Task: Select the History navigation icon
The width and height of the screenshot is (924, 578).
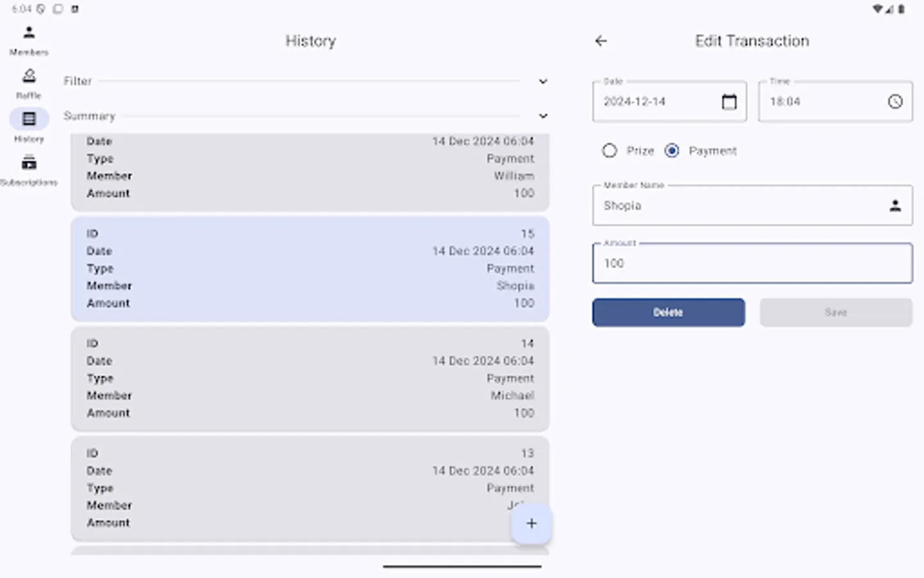Action: click(x=29, y=119)
